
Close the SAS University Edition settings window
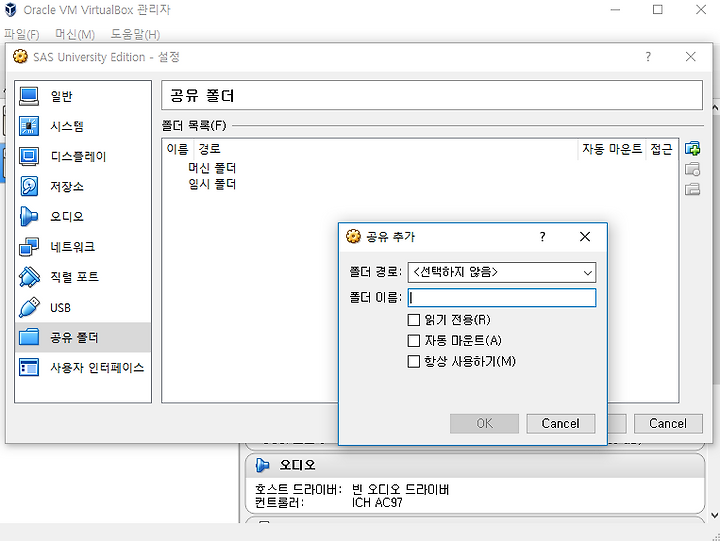(x=691, y=56)
